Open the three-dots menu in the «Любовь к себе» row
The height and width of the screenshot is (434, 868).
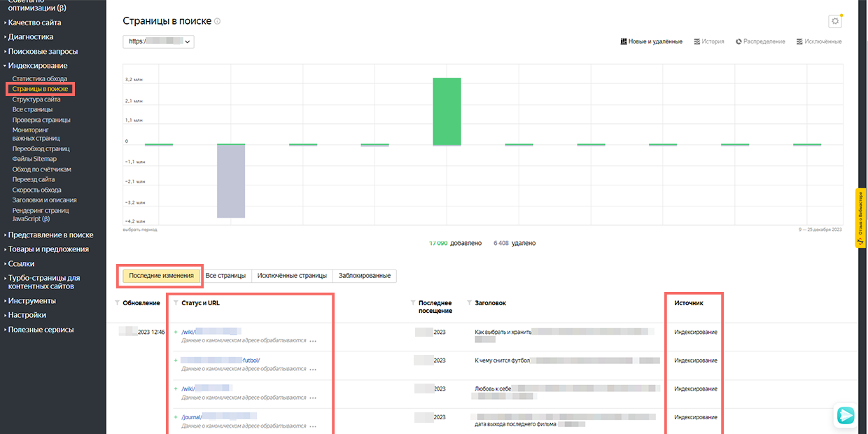tap(313, 398)
